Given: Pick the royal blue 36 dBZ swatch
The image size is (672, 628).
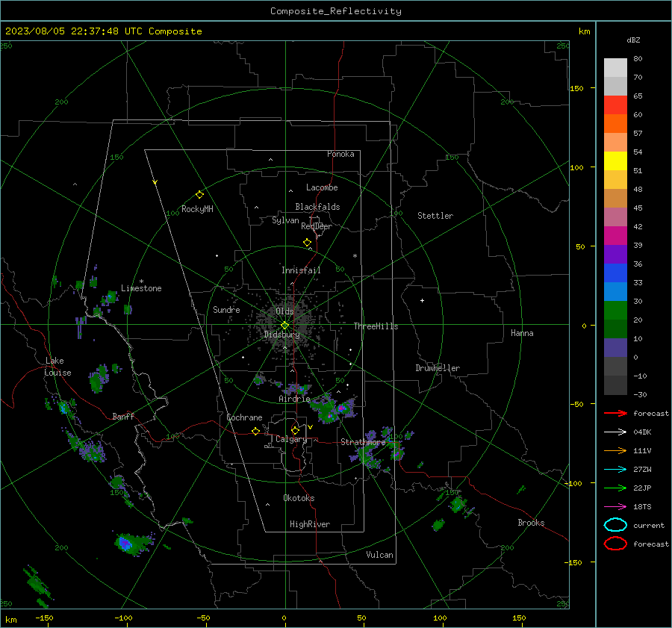Looking at the screenshot, I should click(615, 273).
